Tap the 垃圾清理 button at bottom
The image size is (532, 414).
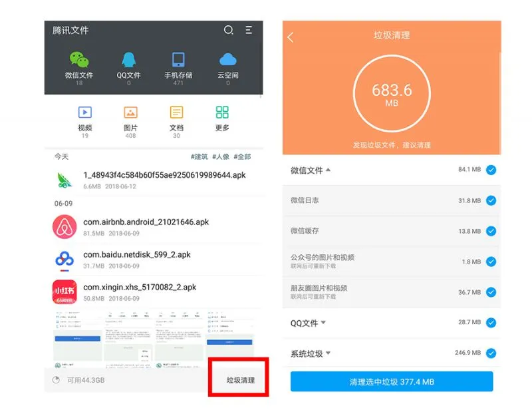(x=241, y=380)
